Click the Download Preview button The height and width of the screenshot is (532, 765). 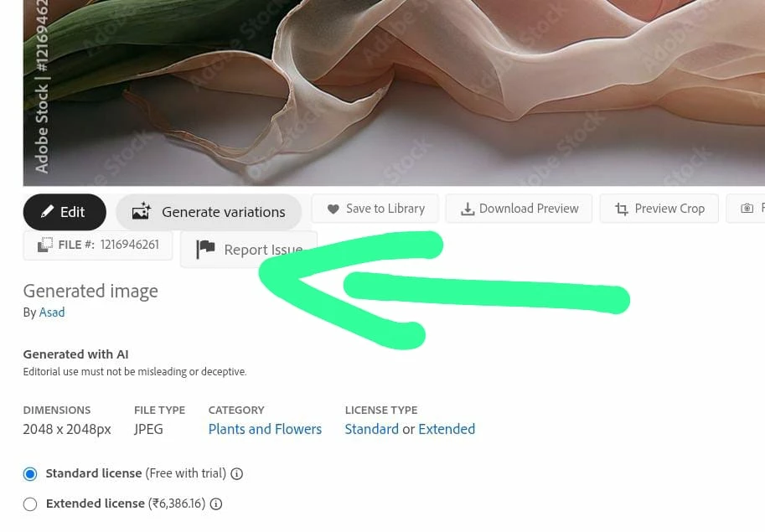519,209
